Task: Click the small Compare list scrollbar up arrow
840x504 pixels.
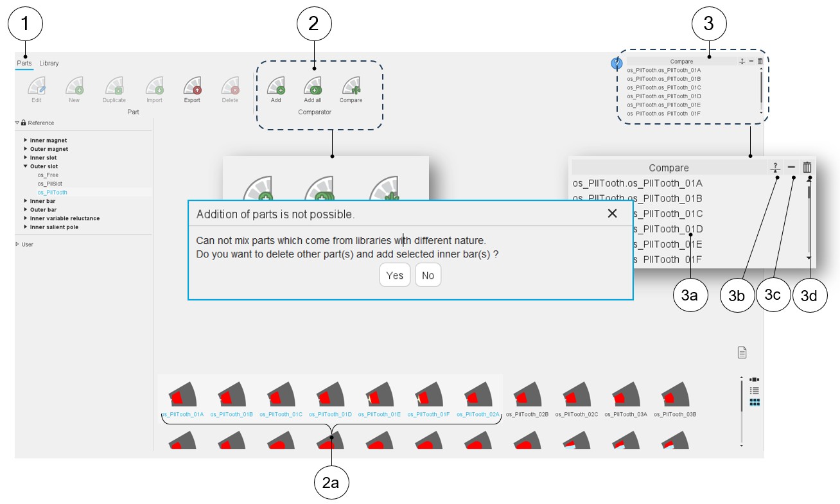Action: [761, 69]
